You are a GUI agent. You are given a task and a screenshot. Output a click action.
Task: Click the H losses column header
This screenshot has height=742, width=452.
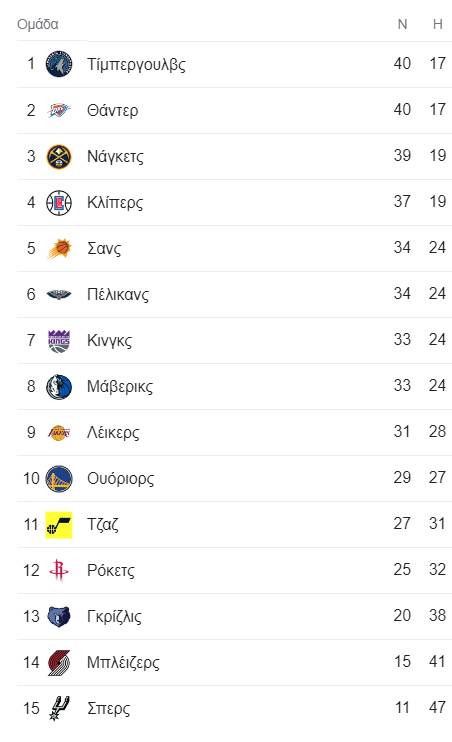(x=438, y=24)
